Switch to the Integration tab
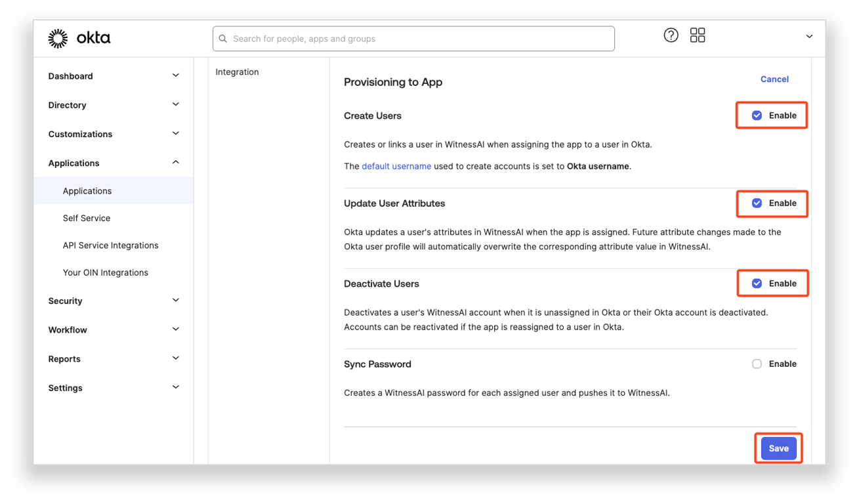859x504 pixels. [x=237, y=72]
